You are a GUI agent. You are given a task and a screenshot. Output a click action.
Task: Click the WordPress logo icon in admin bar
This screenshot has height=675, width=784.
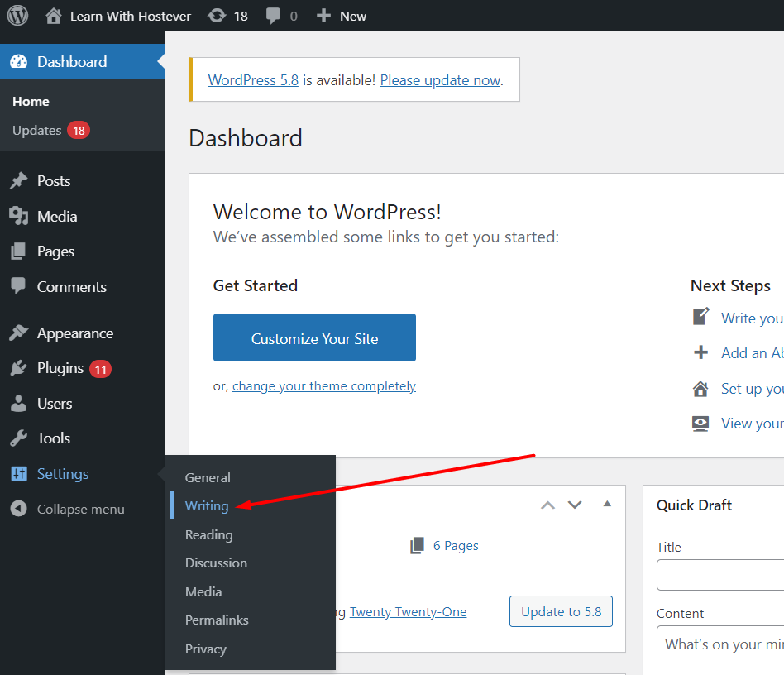coord(17,16)
